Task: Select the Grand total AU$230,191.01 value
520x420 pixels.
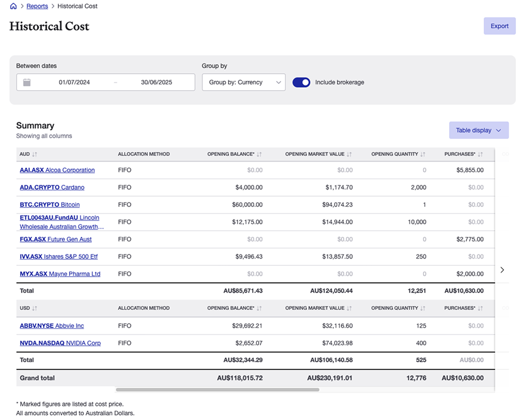Action: point(329,378)
